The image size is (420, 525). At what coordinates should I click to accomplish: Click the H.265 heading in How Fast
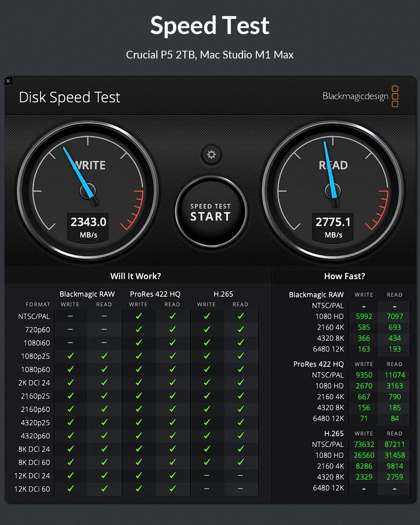tap(334, 433)
